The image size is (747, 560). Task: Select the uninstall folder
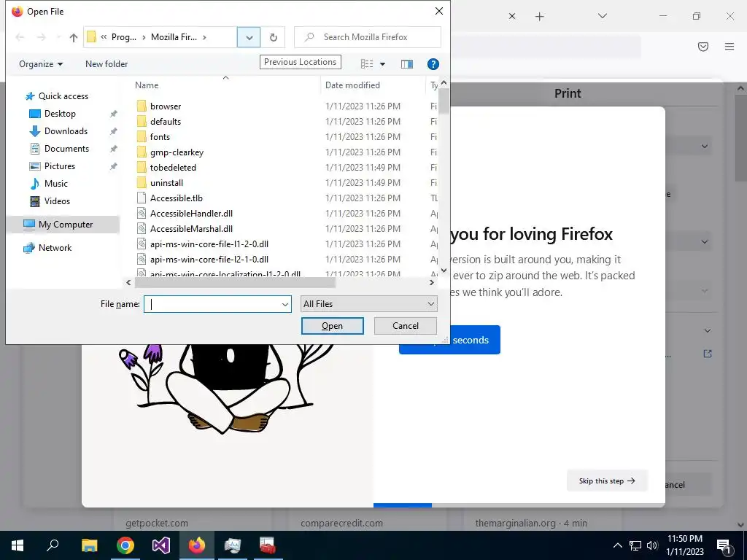[x=166, y=183]
